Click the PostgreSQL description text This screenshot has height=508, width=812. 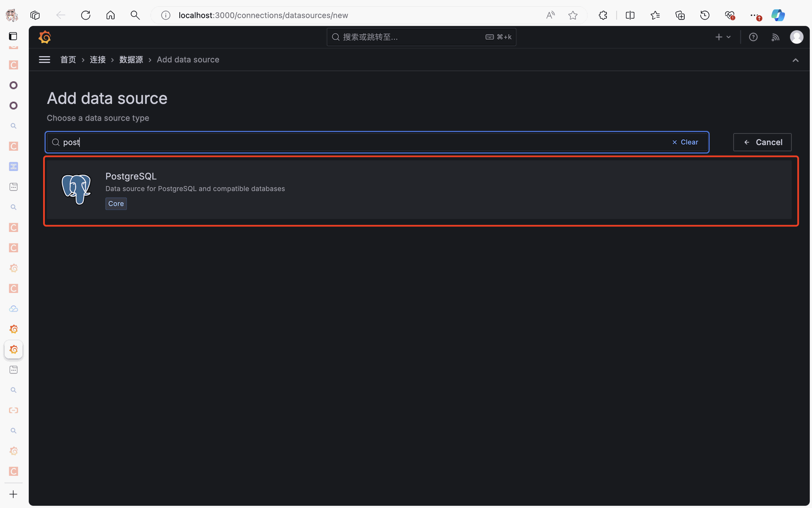pyautogui.click(x=195, y=189)
